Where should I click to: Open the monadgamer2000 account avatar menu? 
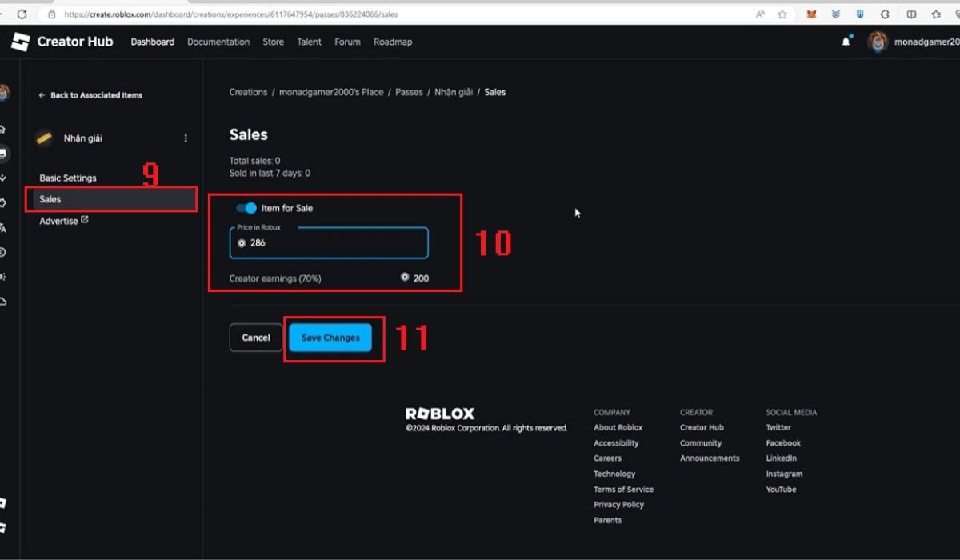coord(878,42)
